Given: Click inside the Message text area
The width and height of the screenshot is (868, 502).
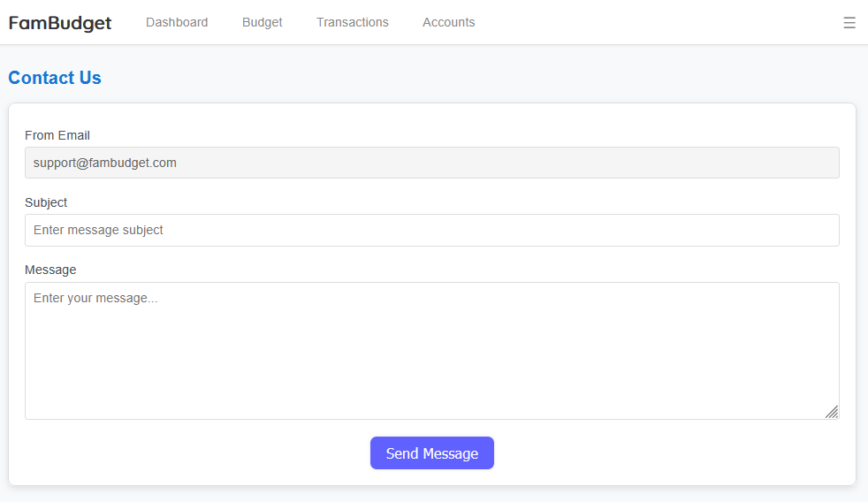Looking at the screenshot, I should pyautogui.click(x=431, y=354).
